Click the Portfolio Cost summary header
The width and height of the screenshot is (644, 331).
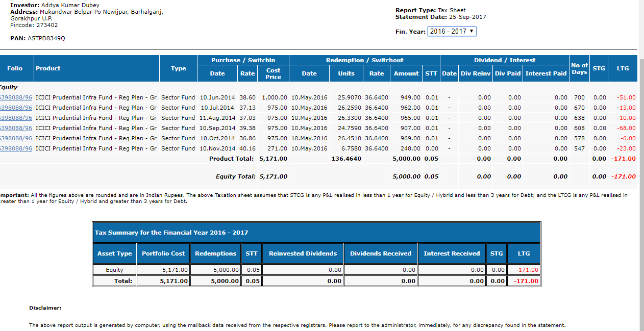[163, 253]
